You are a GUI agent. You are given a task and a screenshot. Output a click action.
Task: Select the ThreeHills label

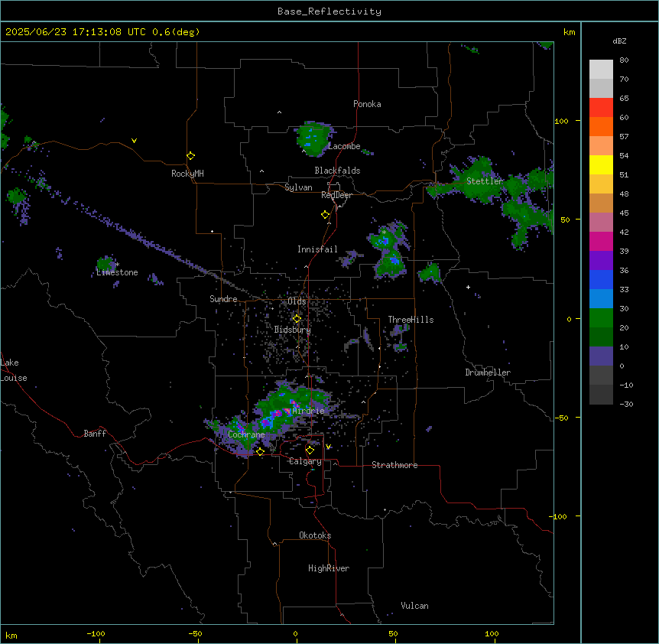(411, 320)
